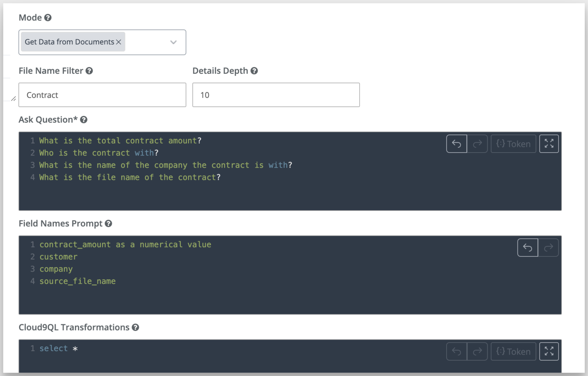Remove the Get Data from Documents tag
The width and height of the screenshot is (588, 376).
pos(119,42)
